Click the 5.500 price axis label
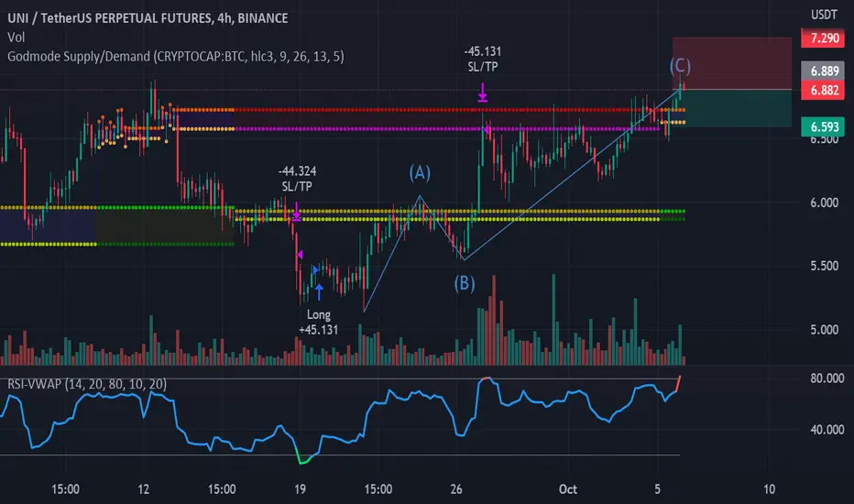This screenshot has height=504, width=854. coord(824,266)
